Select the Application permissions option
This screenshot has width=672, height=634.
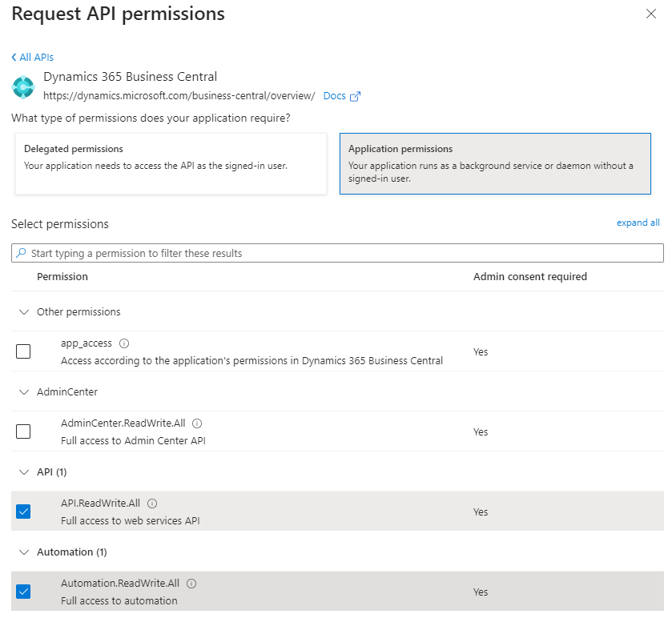click(x=495, y=163)
